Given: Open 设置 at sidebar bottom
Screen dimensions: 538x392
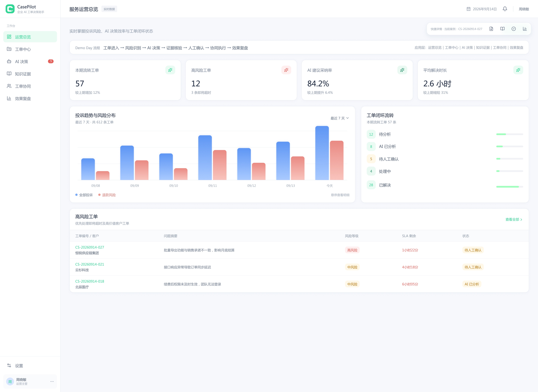Looking at the screenshot, I should tap(30, 366).
